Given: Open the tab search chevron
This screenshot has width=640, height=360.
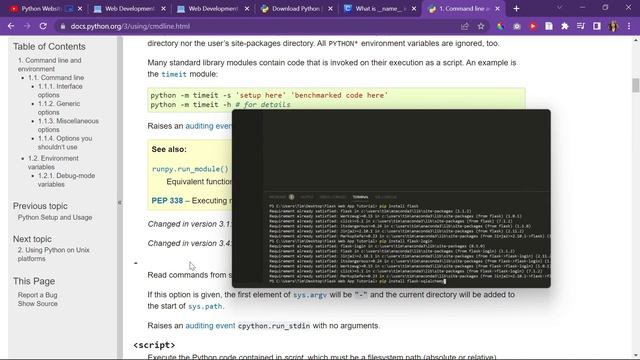Looking at the screenshot, I should [560, 8].
